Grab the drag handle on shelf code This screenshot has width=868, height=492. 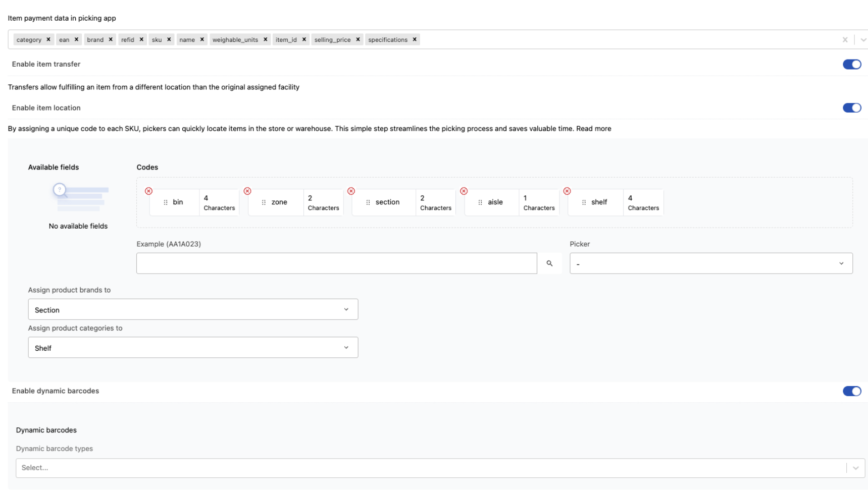tap(584, 202)
